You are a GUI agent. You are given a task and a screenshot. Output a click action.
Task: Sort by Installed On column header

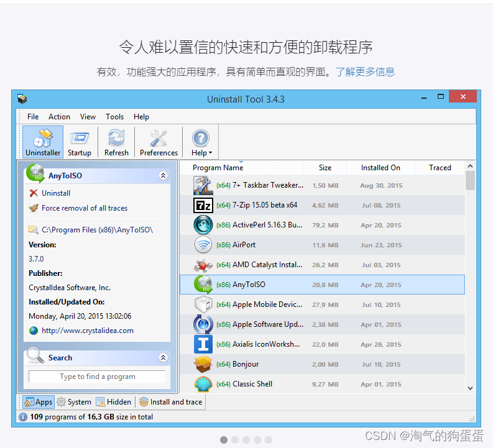[380, 168]
